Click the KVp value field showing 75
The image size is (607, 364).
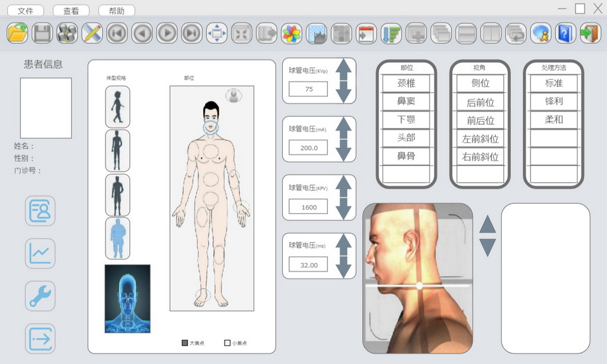(308, 89)
